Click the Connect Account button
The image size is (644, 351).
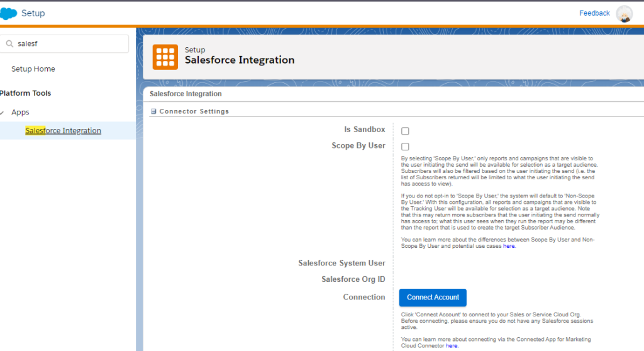pyautogui.click(x=433, y=298)
